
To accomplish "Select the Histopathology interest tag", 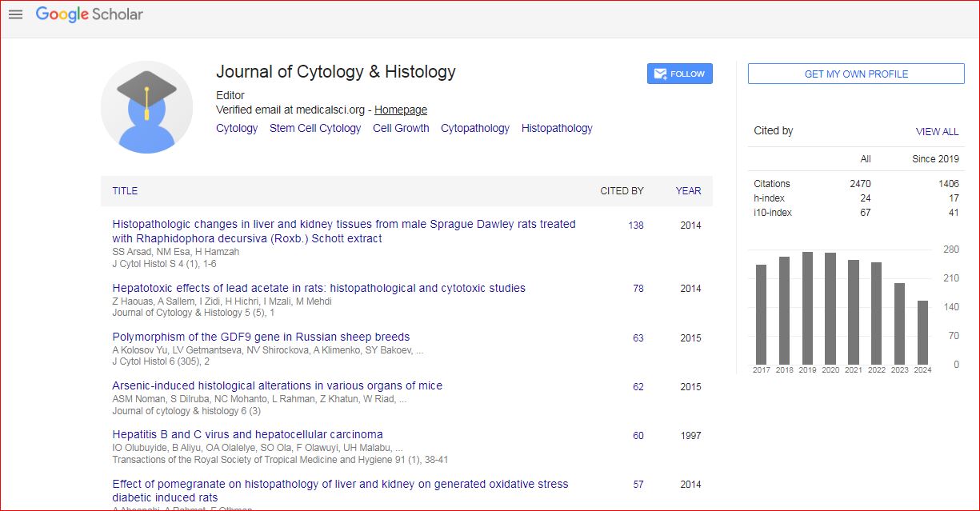I will [557, 128].
